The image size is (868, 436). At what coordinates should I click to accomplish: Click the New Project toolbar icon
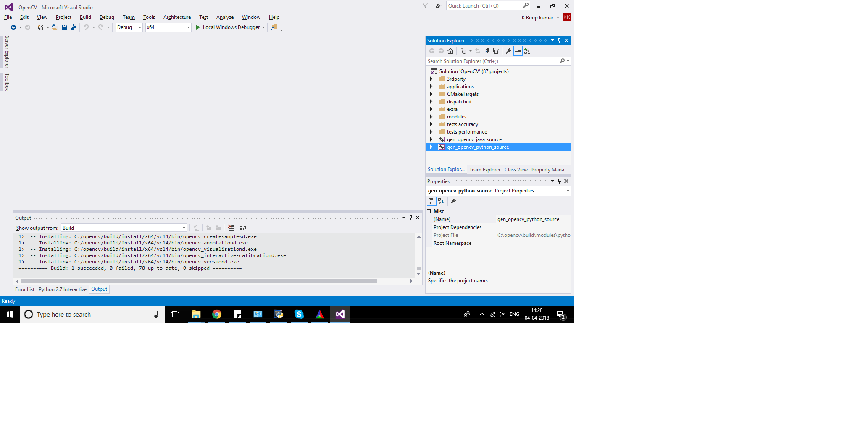click(40, 27)
